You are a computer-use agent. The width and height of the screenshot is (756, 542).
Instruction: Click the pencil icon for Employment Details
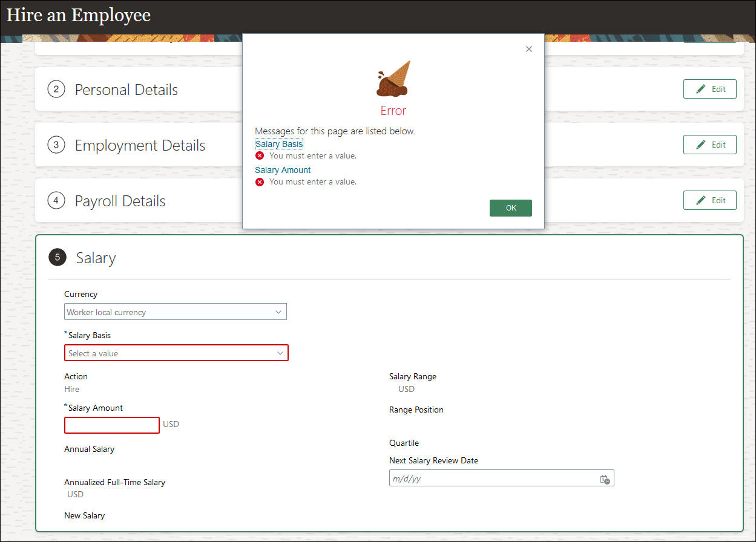coord(701,145)
